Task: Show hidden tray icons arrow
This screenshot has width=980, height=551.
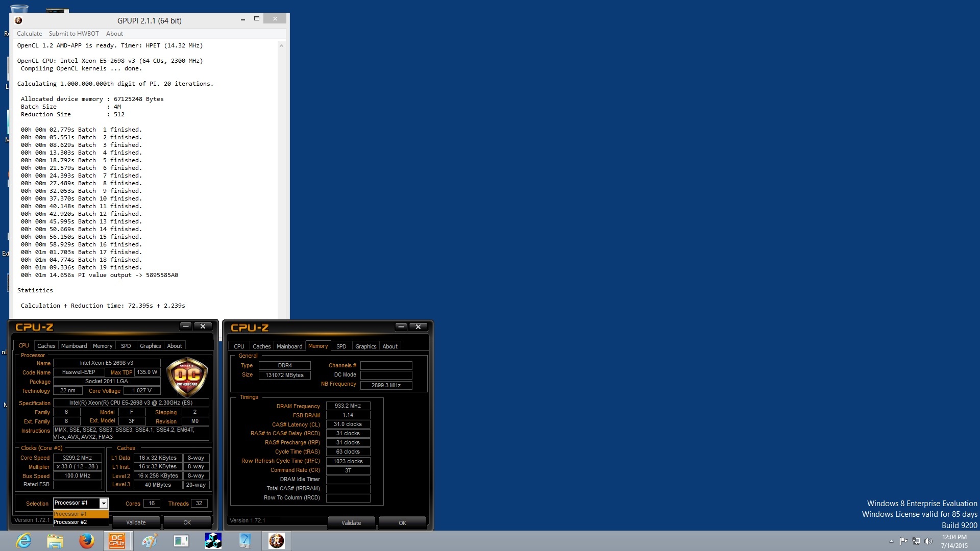Action: pos(891,541)
